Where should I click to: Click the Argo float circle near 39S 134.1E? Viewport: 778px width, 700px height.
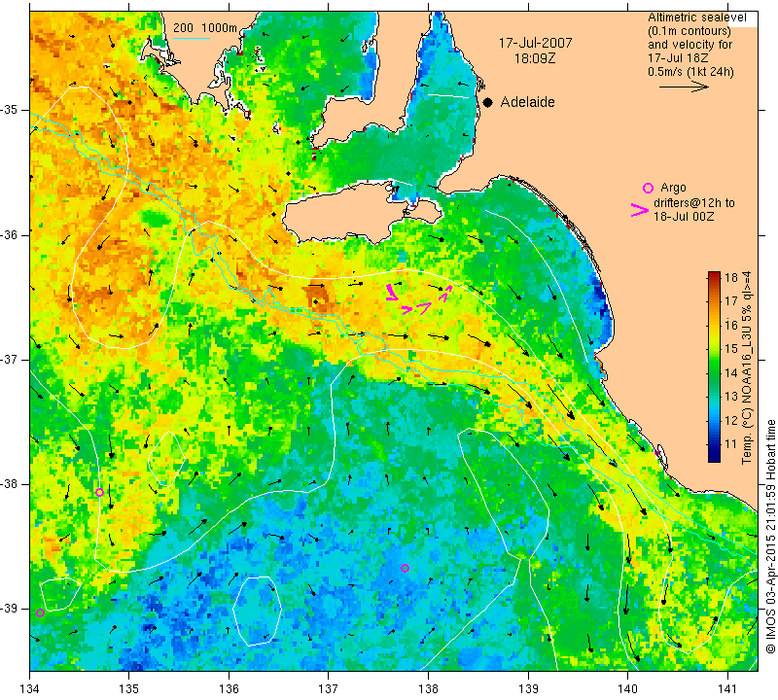40,613
